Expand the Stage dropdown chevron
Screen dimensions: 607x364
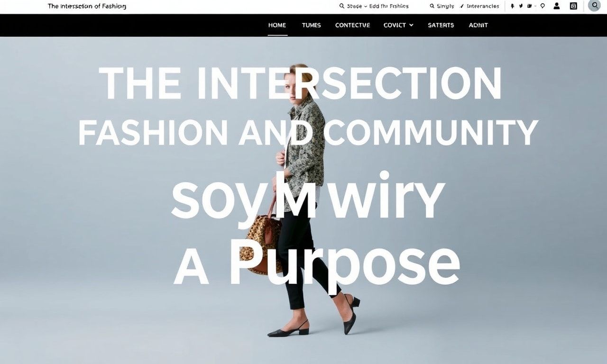pos(365,6)
